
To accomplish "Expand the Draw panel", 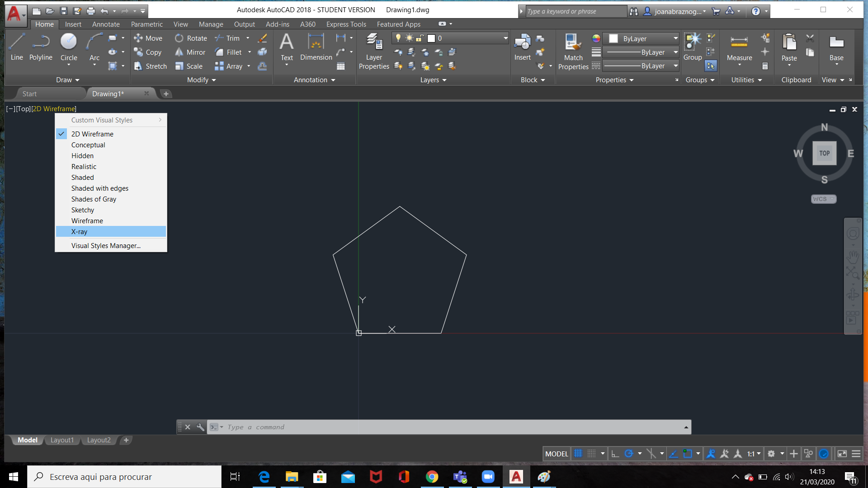I will pyautogui.click(x=68, y=80).
